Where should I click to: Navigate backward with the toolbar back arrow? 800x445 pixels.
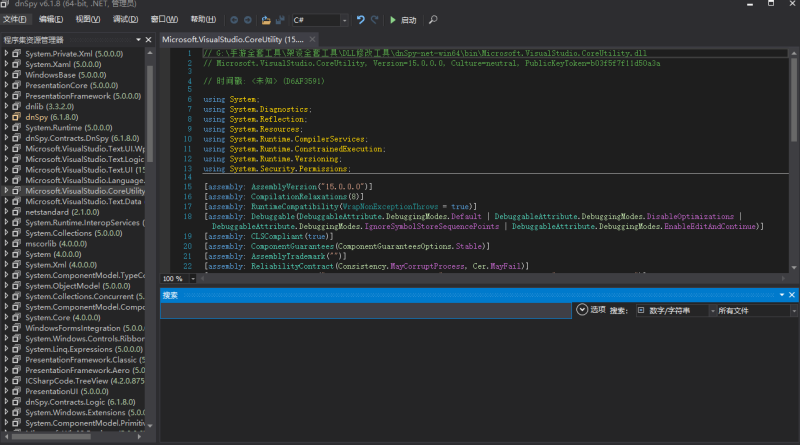[x=234, y=20]
